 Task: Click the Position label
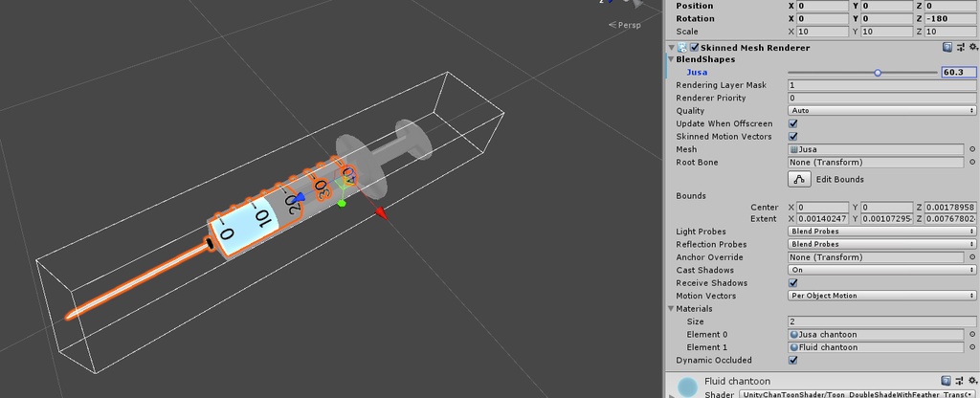click(x=695, y=6)
